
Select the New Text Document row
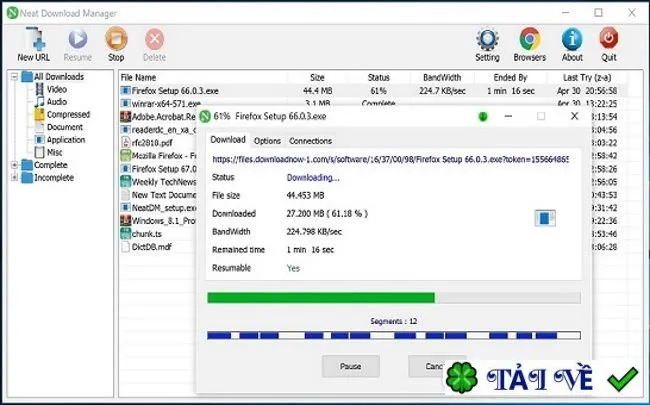[158, 195]
